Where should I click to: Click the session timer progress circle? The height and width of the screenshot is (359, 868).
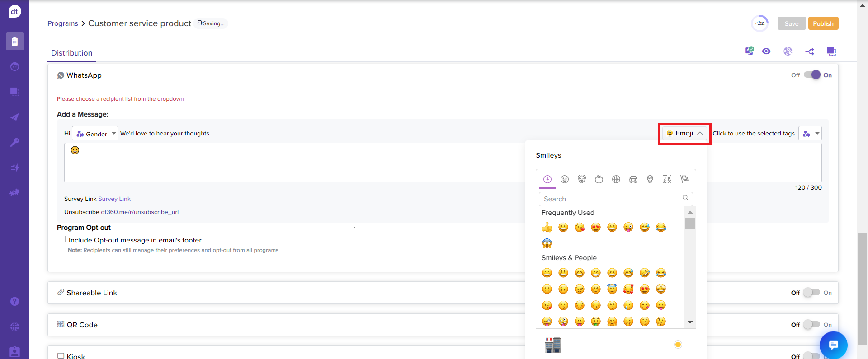click(760, 23)
